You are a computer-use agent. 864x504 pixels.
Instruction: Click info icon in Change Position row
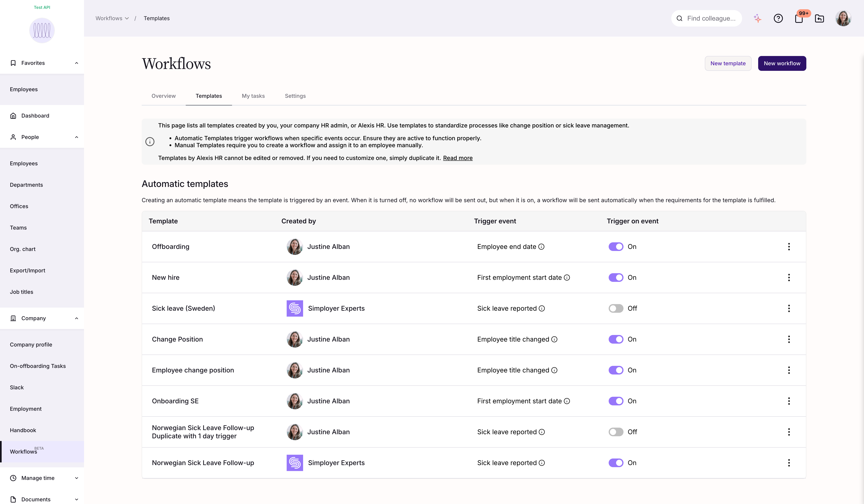554,339
